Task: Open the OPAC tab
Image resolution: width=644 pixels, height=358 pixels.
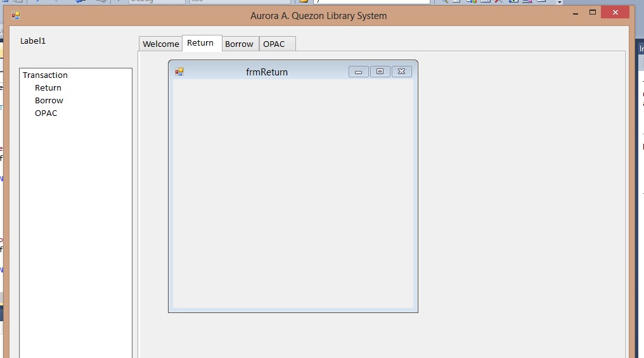Action: (x=277, y=44)
